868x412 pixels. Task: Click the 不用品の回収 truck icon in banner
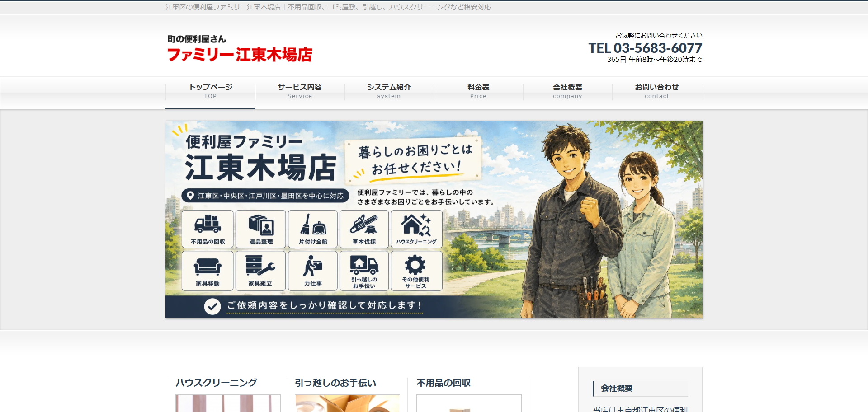pyautogui.click(x=208, y=224)
